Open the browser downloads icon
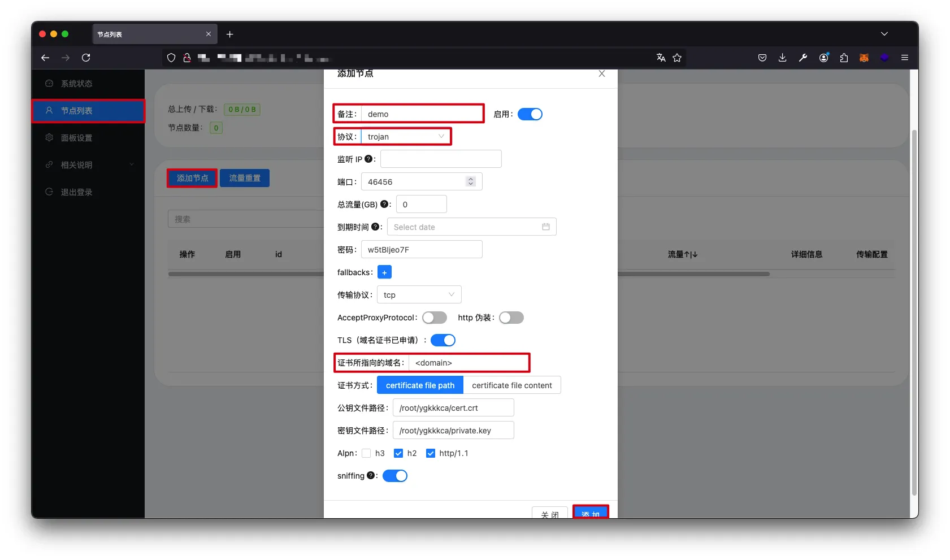This screenshot has height=560, width=950. click(x=782, y=58)
